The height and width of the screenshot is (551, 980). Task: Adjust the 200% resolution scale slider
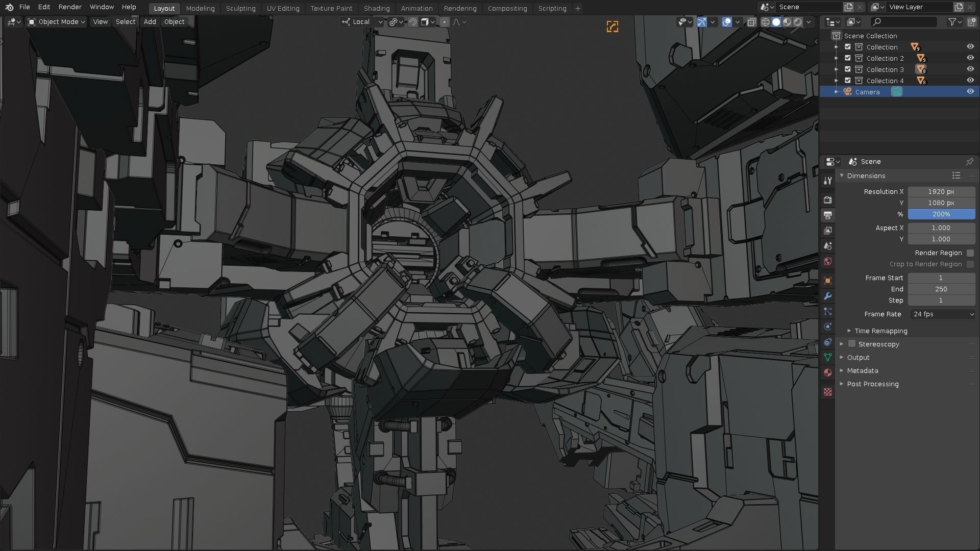click(942, 214)
